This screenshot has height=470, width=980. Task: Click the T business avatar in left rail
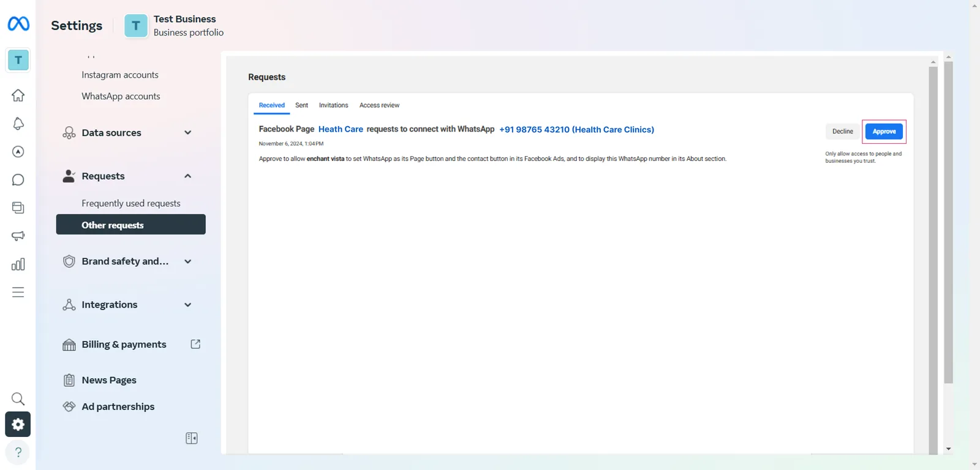18,60
